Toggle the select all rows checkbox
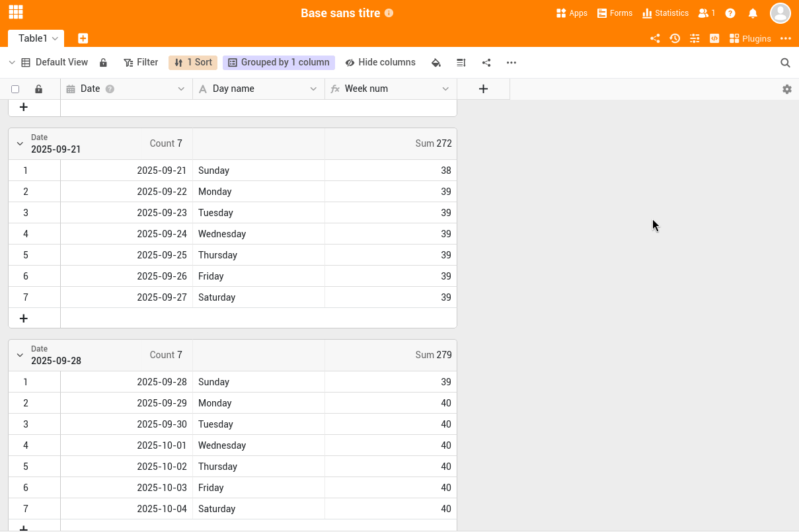 click(15, 89)
